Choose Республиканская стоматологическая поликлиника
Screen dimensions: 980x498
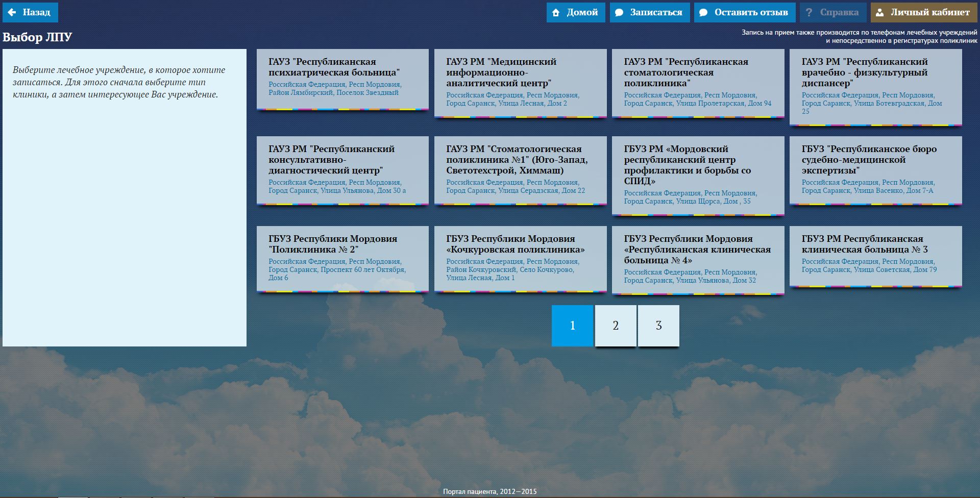click(698, 83)
